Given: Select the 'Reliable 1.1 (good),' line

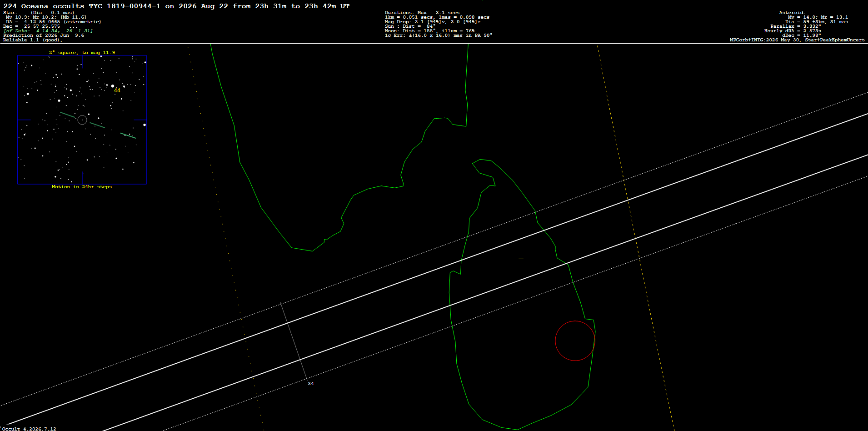Looking at the screenshot, I should 33,40.
